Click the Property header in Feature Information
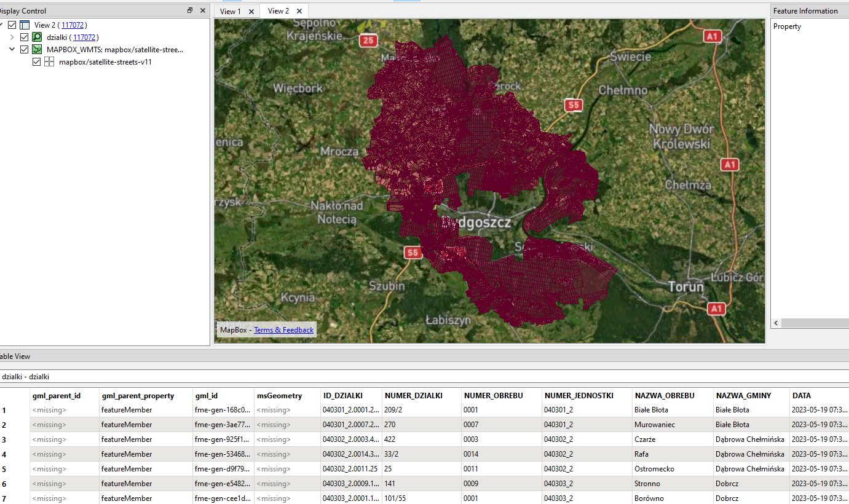The height and width of the screenshot is (504, 849). [x=787, y=26]
